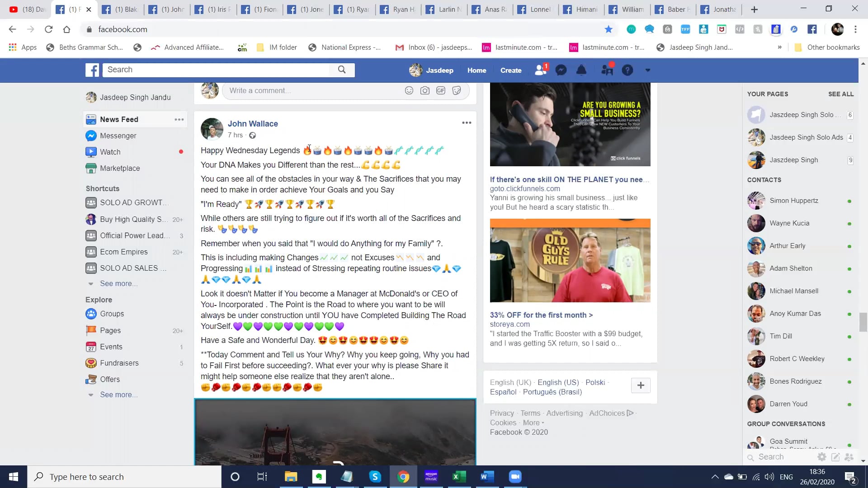Viewport: 868px width, 488px height.
Task: Click SEE ALL under Your Pages
Action: click(841, 94)
